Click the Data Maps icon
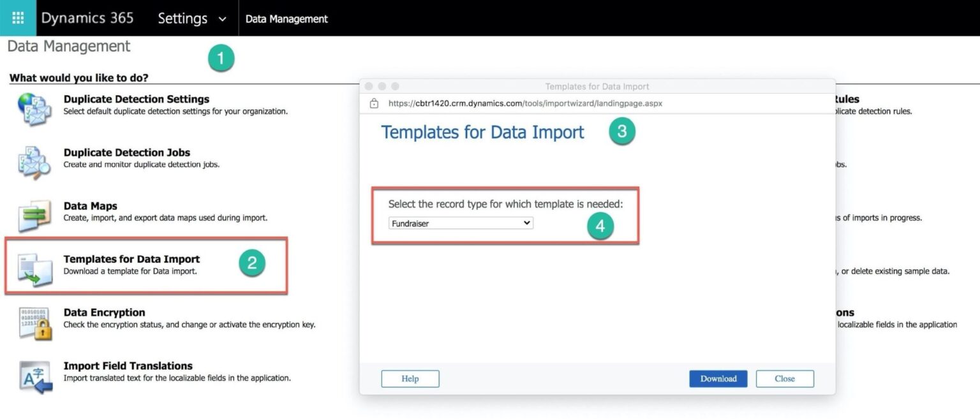This screenshot has height=419, width=980. (x=34, y=216)
